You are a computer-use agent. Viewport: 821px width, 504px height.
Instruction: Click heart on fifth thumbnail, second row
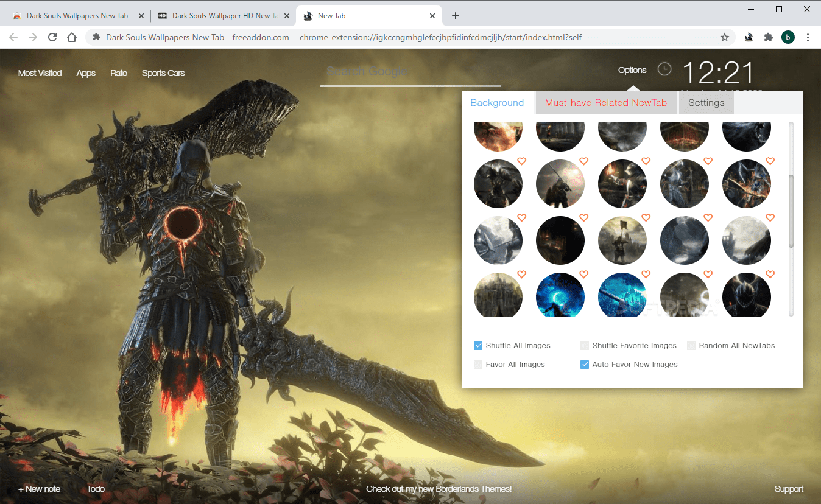pyautogui.click(x=770, y=161)
